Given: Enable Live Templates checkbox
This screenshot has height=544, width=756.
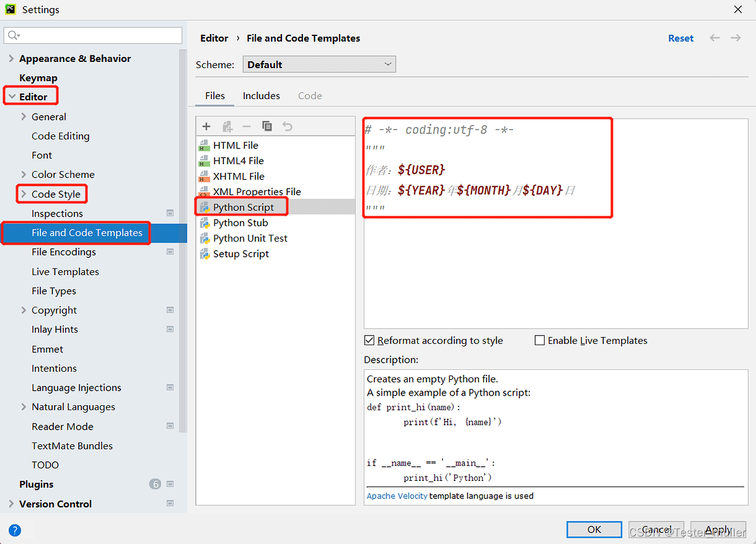Looking at the screenshot, I should 540,341.
